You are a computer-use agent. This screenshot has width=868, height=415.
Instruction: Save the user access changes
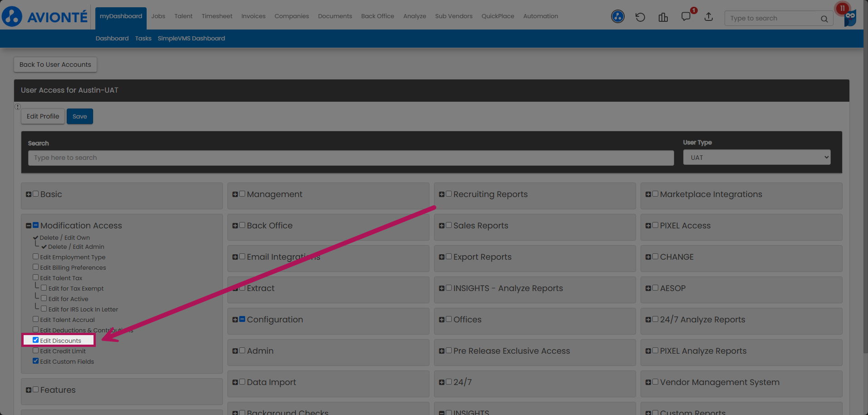point(79,116)
